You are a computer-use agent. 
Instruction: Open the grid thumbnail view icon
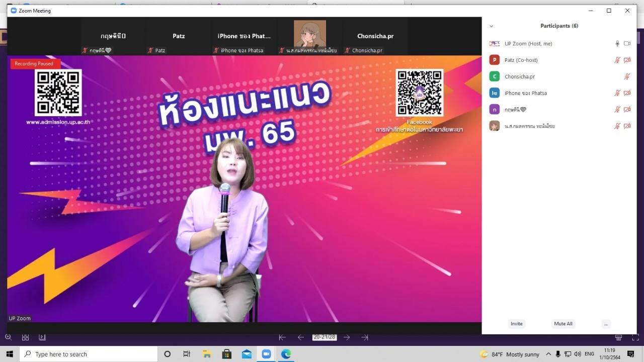(25, 337)
